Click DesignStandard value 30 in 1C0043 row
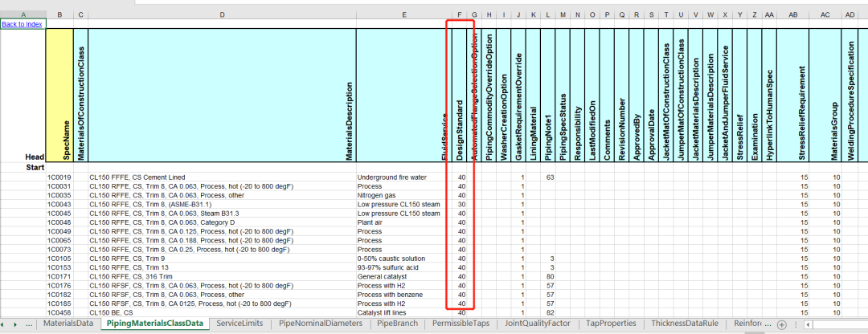The height and width of the screenshot is (334, 868). [460, 204]
